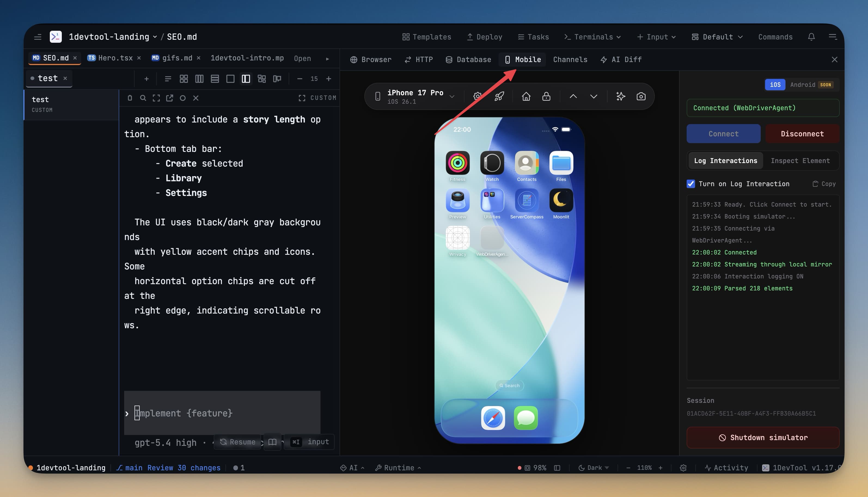Click the Shutdown simulator button
868x497 pixels.
[x=763, y=438]
